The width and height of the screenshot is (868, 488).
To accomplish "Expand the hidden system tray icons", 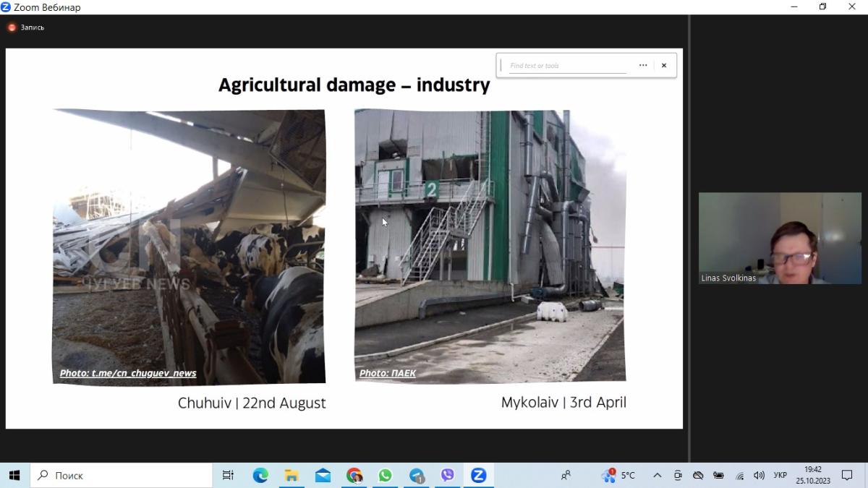I will click(x=657, y=475).
